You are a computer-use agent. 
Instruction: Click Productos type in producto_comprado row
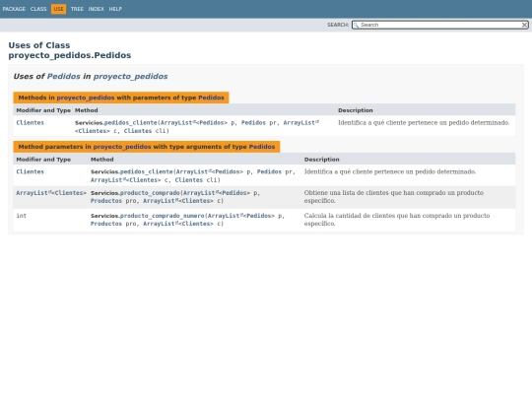[106, 201]
